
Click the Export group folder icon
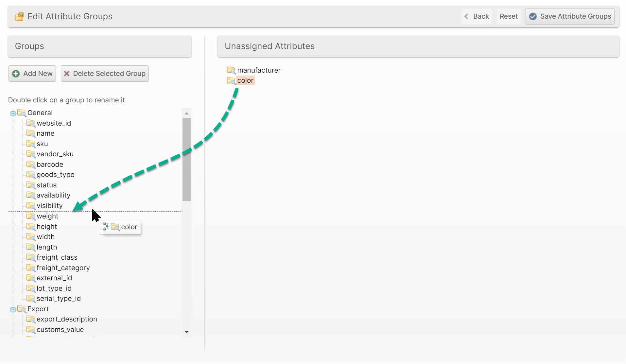[22, 309]
